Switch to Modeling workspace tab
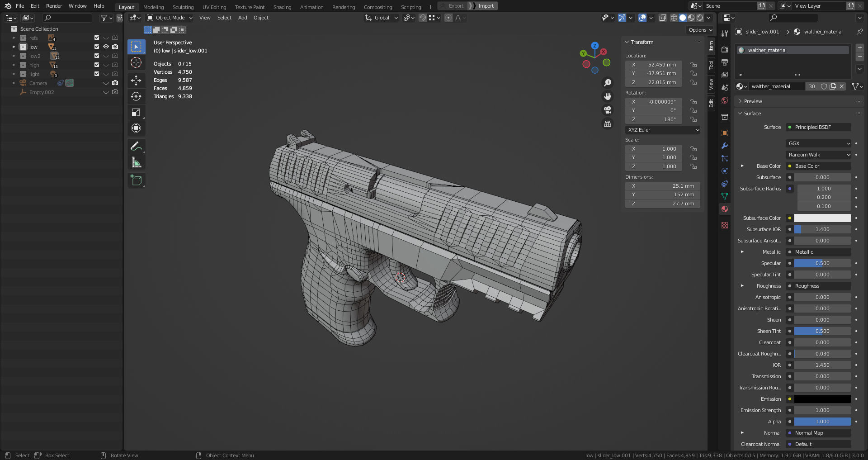868x460 pixels. tap(154, 7)
